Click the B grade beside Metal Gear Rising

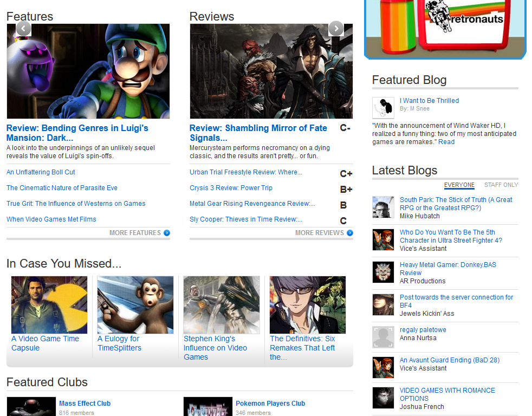343,205
